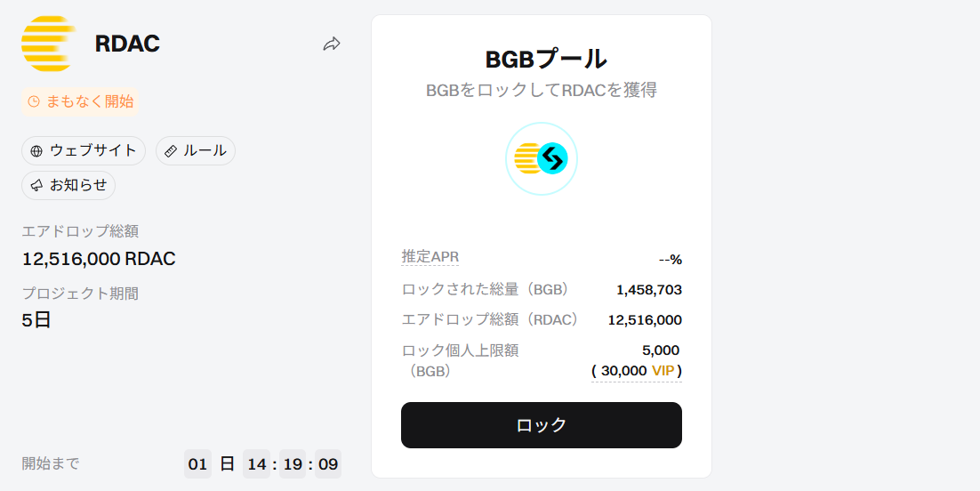Click the countdown hours box showing 14
Image resolution: width=980 pixels, height=491 pixels.
pyautogui.click(x=256, y=464)
